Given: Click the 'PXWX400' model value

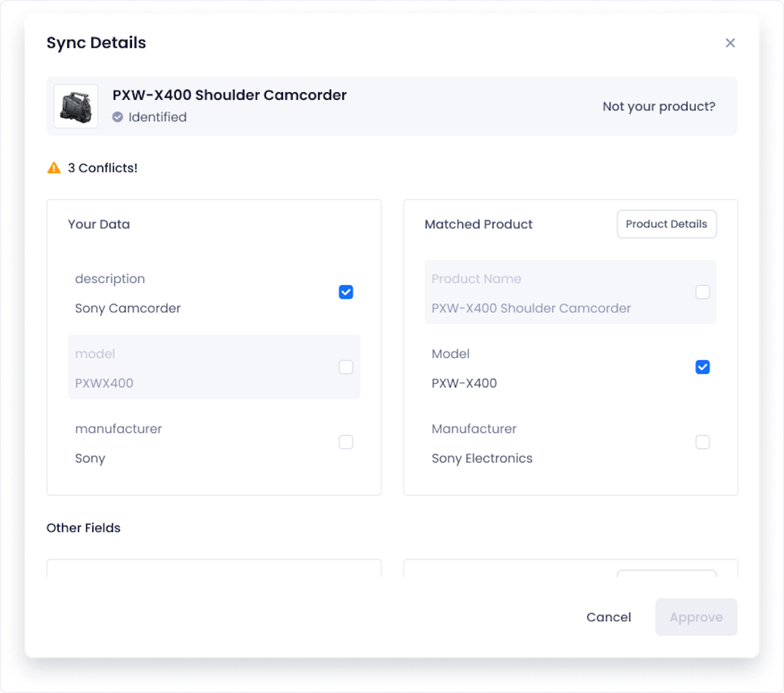Looking at the screenshot, I should [x=105, y=383].
